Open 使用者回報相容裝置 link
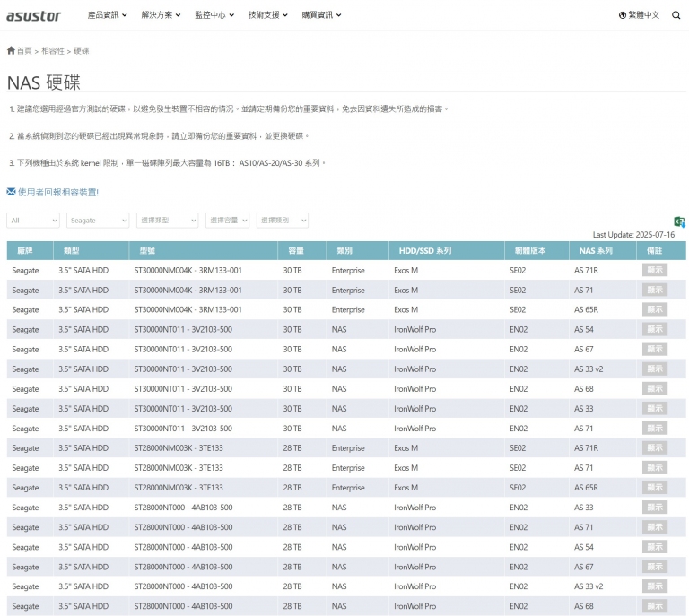This screenshot has height=616, width=689. coord(58,192)
